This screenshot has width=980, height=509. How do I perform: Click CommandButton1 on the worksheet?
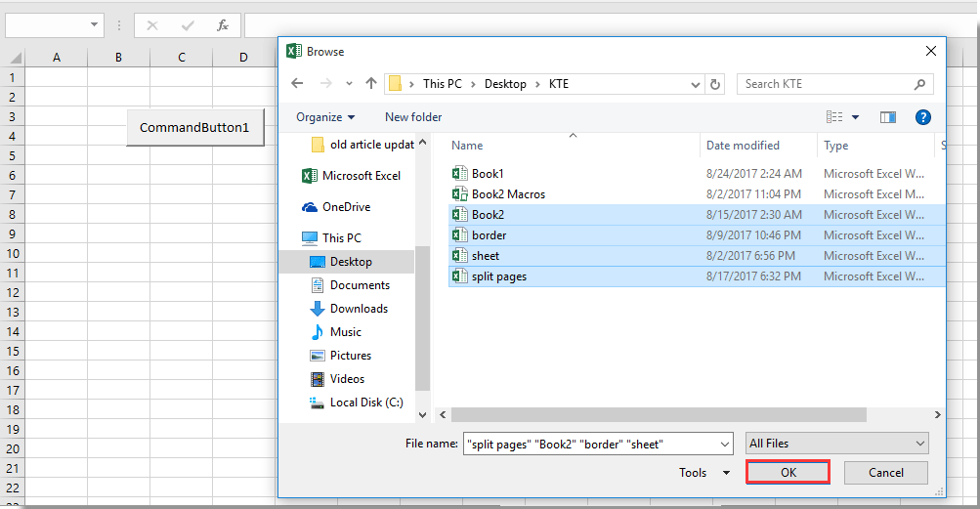coord(194,127)
